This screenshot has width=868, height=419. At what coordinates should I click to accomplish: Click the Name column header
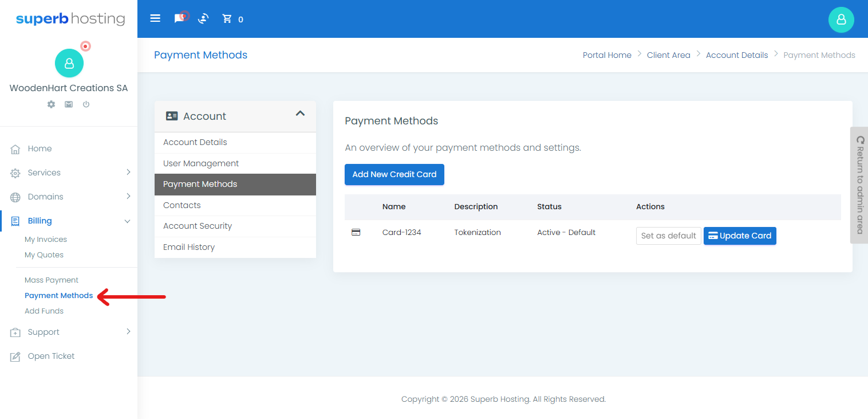coord(394,206)
